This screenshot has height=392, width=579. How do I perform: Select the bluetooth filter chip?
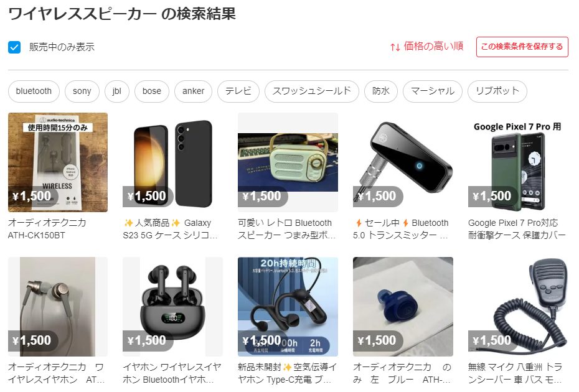click(x=34, y=91)
